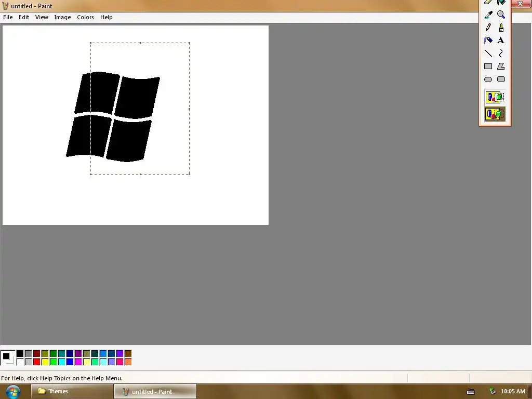Pick the dark gray color swatch

(29, 353)
